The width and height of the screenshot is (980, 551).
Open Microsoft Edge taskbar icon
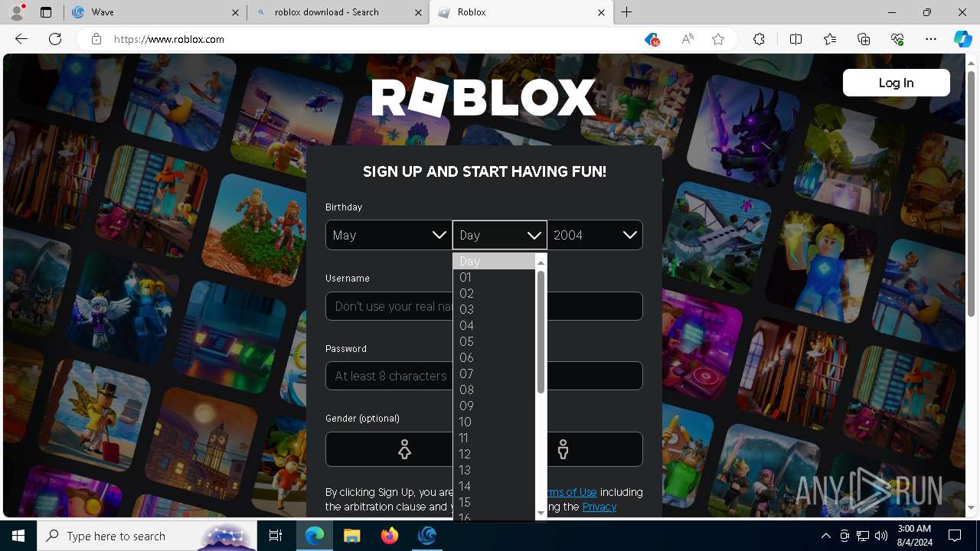click(x=315, y=536)
